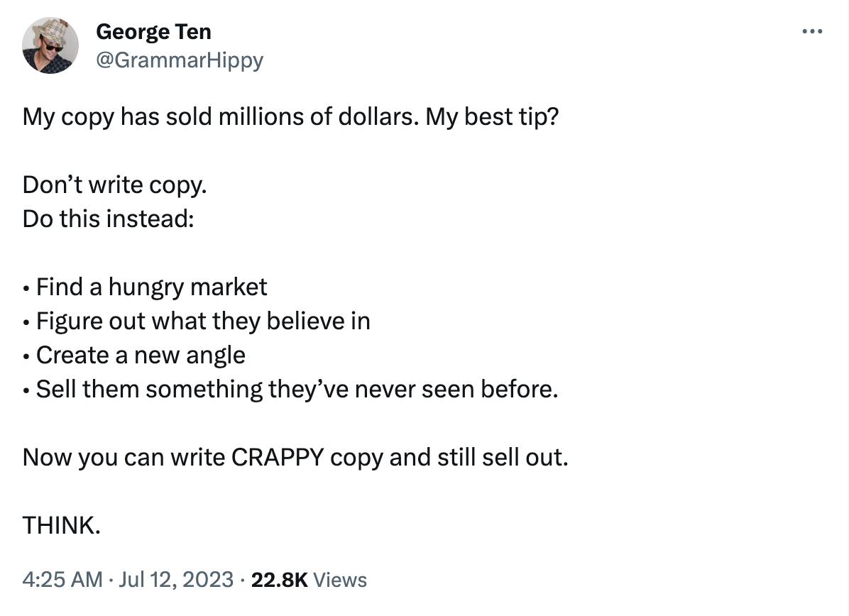The height and width of the screenshot is (616, 849).
Task: Click the 4:25 AM timestamp
Action: coord(62,580)
